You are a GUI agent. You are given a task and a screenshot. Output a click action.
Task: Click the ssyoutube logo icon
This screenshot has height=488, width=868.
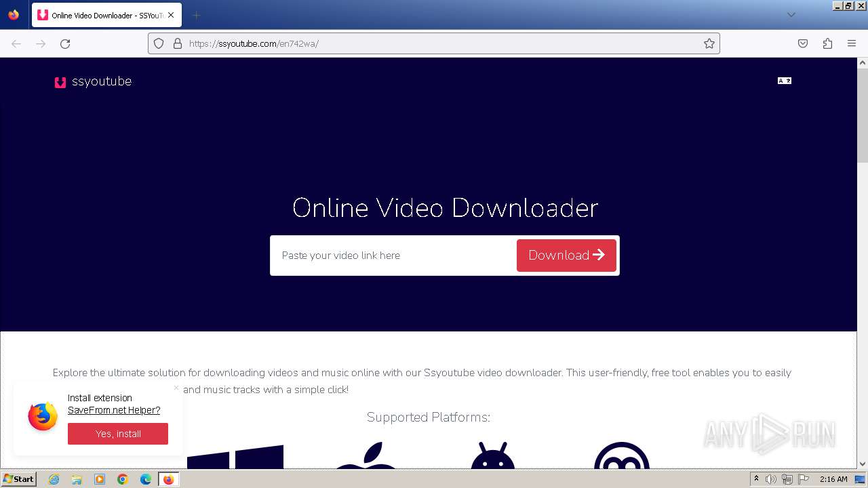tap(60, 82)
